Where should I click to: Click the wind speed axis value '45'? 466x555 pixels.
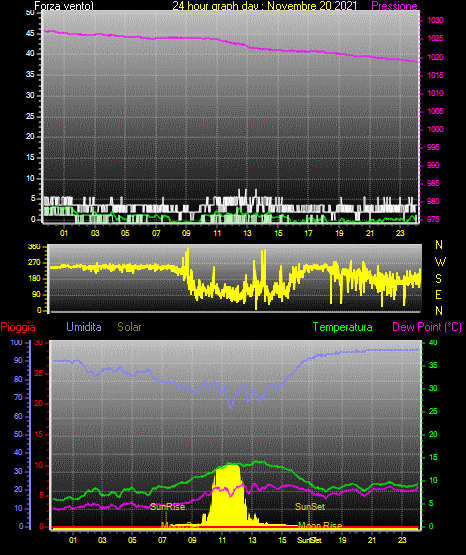click(30, 33)
